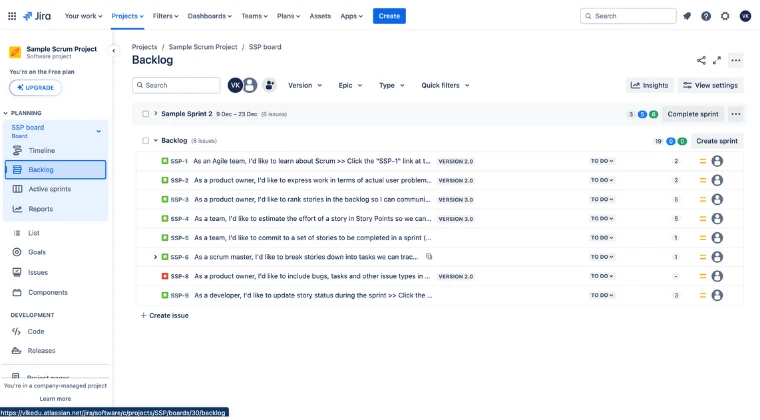This screenshot has width=760, height=420.
Task: Click the Complete sprint button
Action: click(693, 114)
